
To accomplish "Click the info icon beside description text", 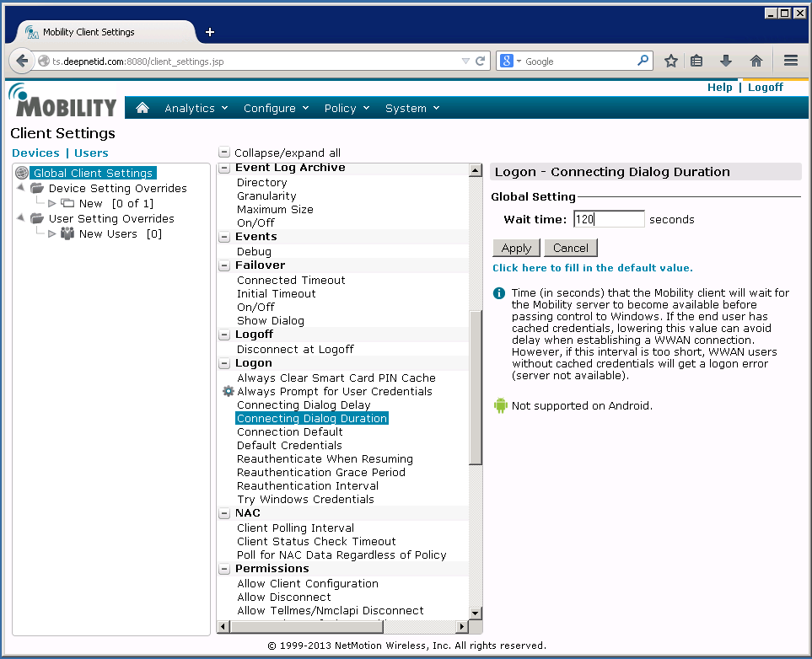I will point(499,293).
